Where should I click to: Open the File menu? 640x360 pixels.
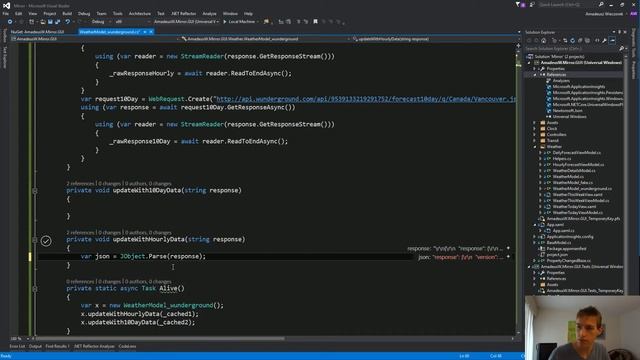click(x=6, y=13)
